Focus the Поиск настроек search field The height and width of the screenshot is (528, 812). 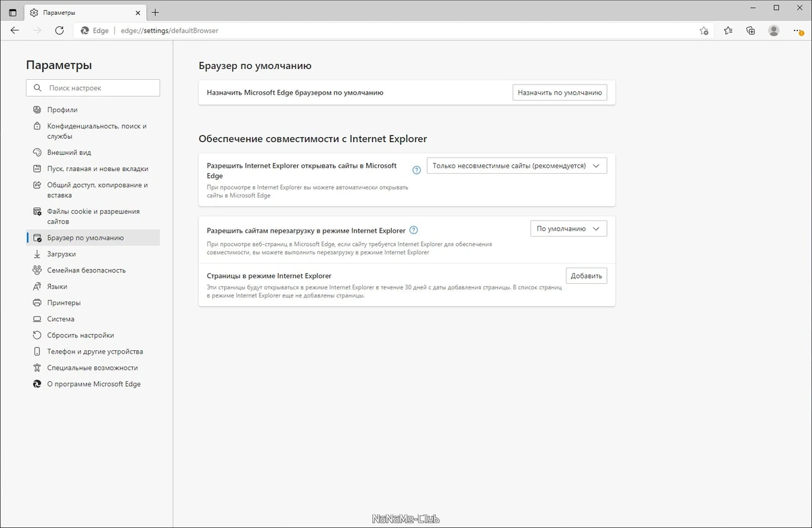pos(93,88)
